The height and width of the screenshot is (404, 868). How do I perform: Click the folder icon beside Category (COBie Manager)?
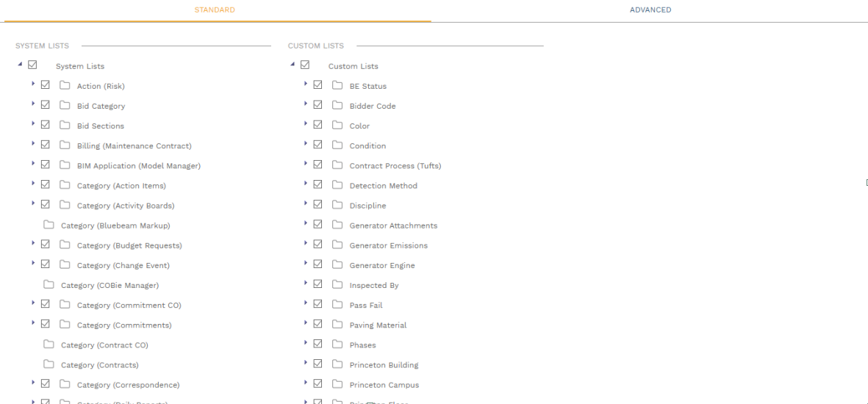[49, 285]
